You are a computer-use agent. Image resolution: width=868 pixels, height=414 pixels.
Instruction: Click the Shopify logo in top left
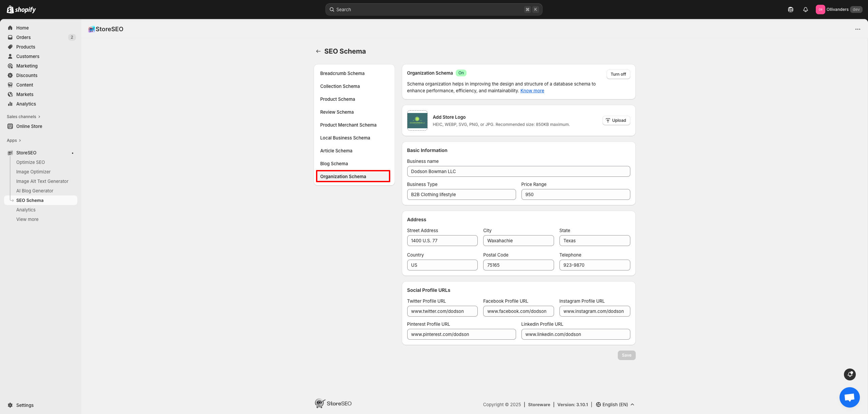[x=21, y=9]
